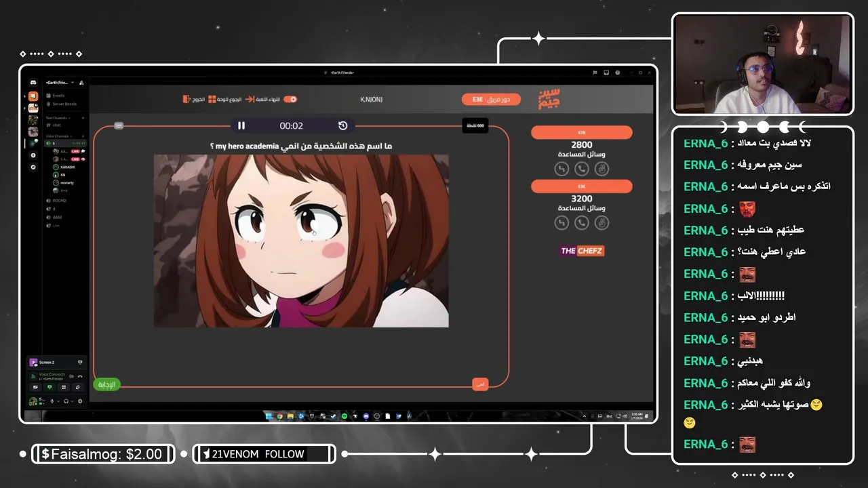Open the orange server icon in sidebar

point(33,96)
